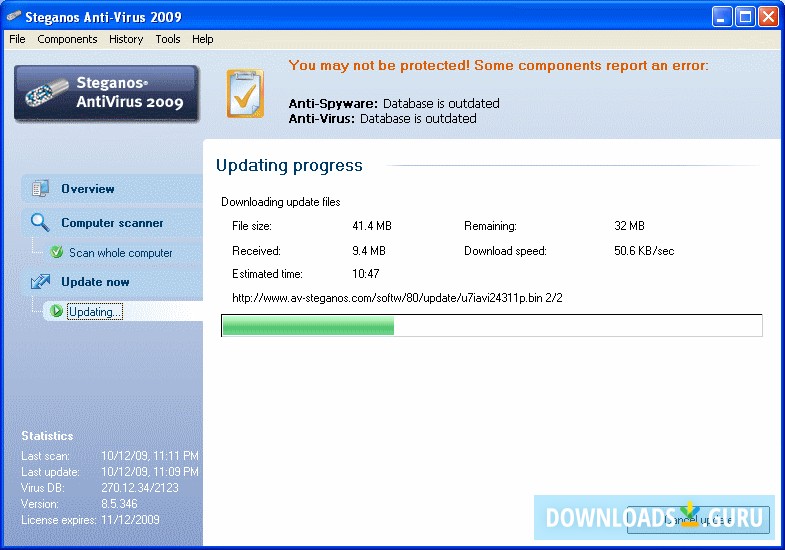785x550 pixels.
Task: Click the update URL text
Action: click(x=397, y=298)
